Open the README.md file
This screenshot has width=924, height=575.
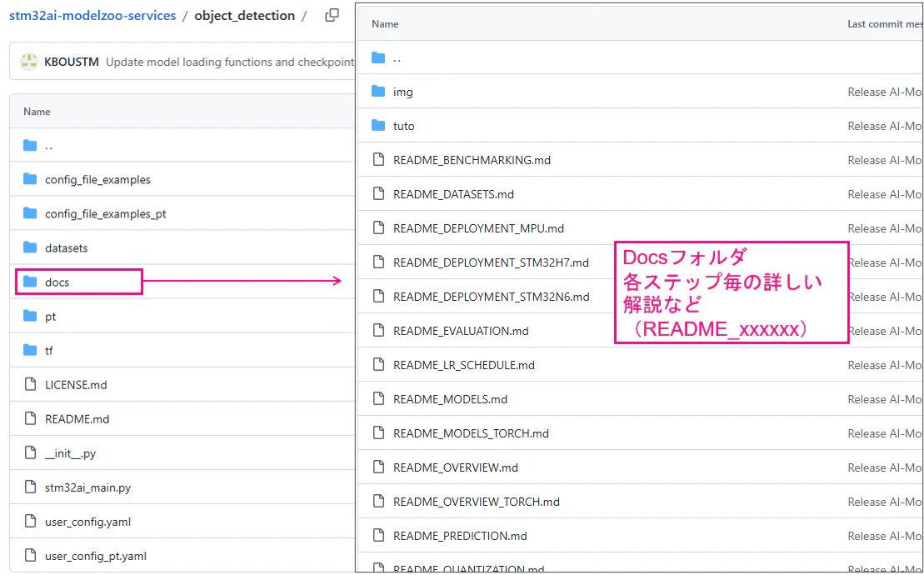[77, 419]
